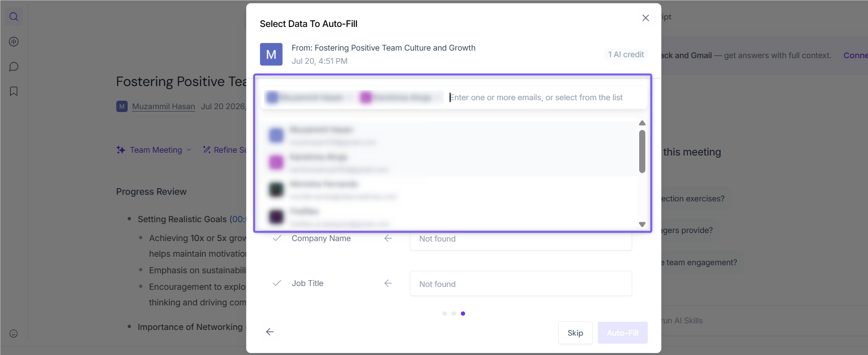Close the Select Data To Auto-Fill dialog
This screenshot has width=868, height=355.
[x=645, y=18]
